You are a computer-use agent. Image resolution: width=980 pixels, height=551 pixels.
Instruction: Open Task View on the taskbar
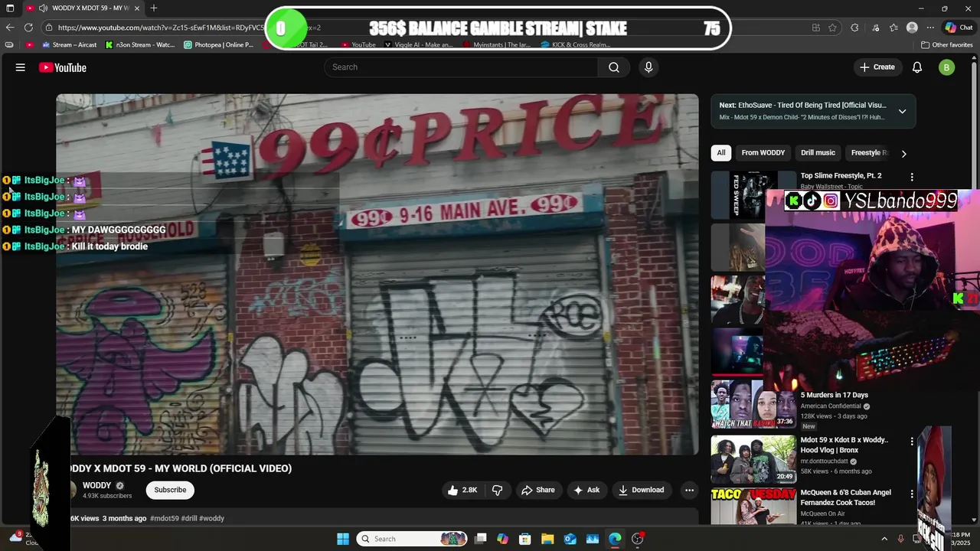tap(480, 539)
